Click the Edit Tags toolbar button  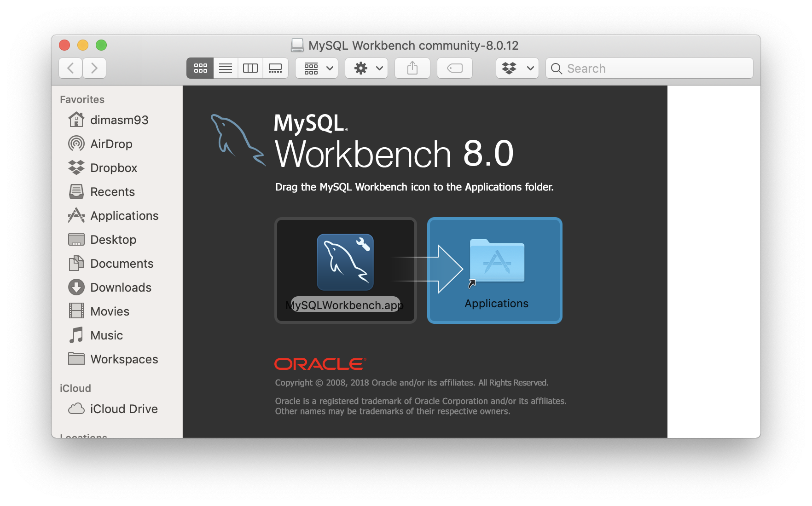(455, 68)
